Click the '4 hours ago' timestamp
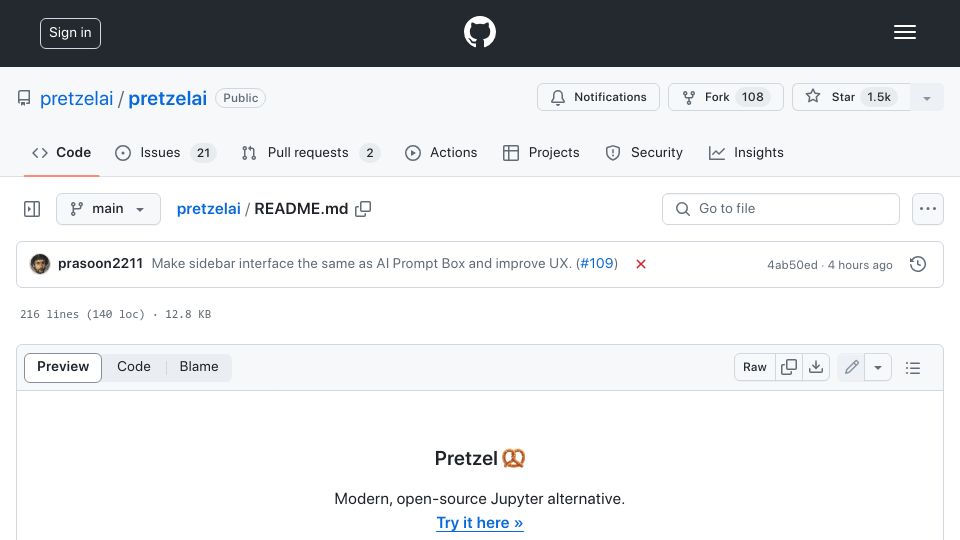Viewport: 960px width, 540px height. pyautogui.click(x=860, y=264)
